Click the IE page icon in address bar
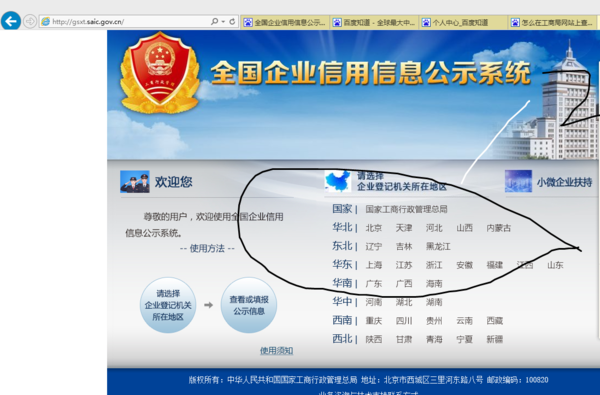 (46, 22)
